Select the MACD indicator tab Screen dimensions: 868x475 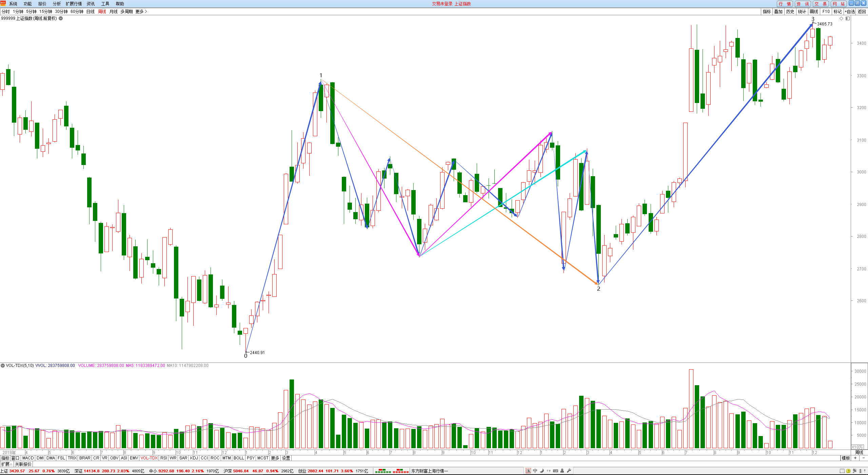tap(28, 458)
